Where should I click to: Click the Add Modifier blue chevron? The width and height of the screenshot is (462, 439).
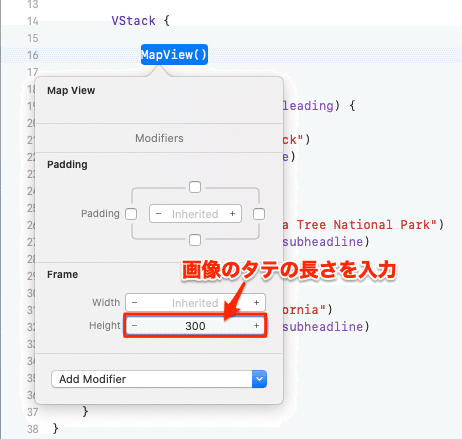(x=259, y=379)
